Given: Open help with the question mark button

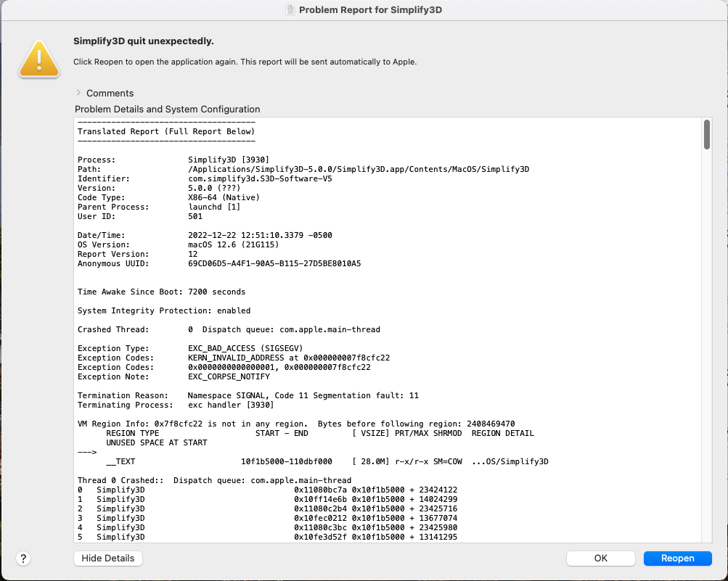Looking at the screenshot, I should 23,559.
